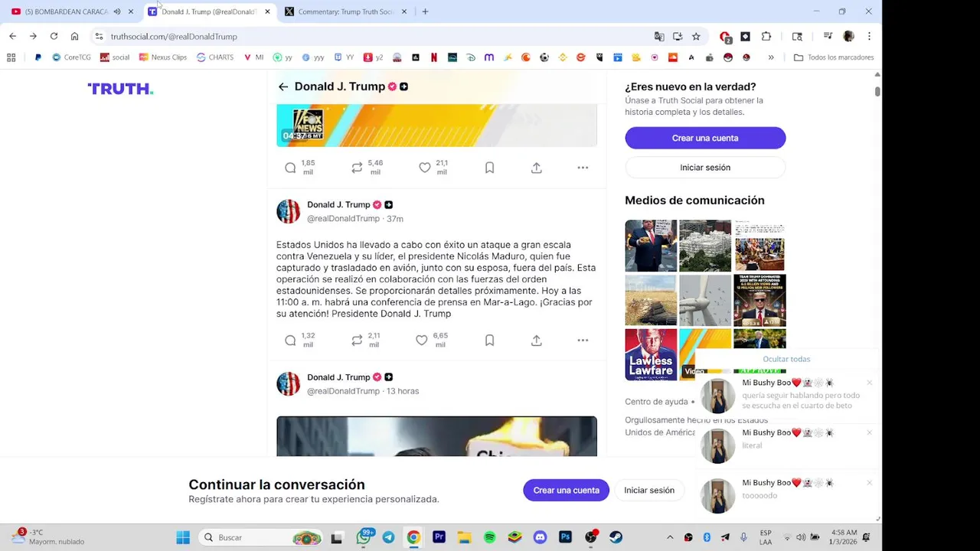980x551 pixels.
Task: Click the address bar URL
Action: pyautogui.click(x=174, y=36)
